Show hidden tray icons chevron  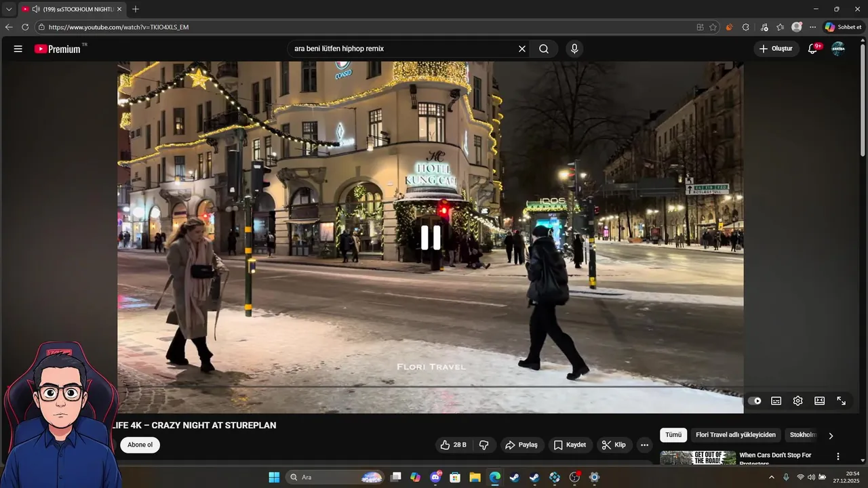pyautogui.click(x=771, y=477)
